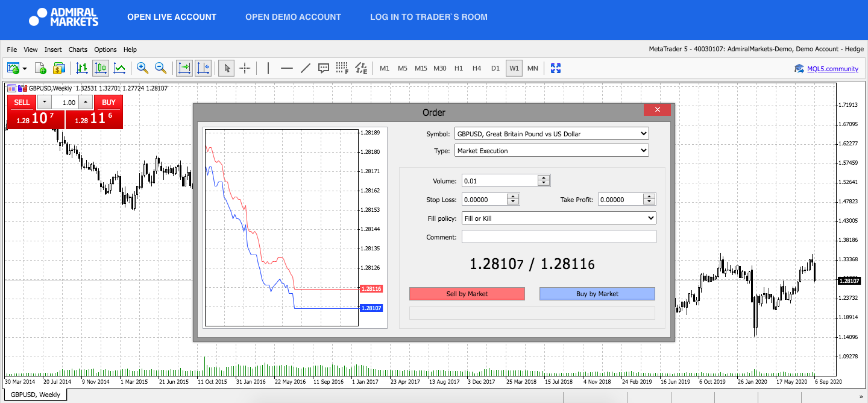
Task: Set timeframe to M15
Action: coord(421,68)
